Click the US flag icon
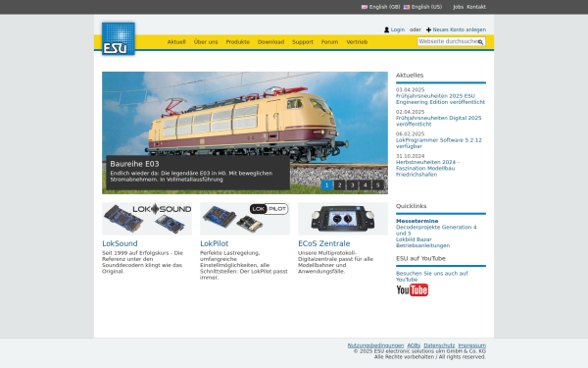This screenshot has width=588, height=368. 407,7
